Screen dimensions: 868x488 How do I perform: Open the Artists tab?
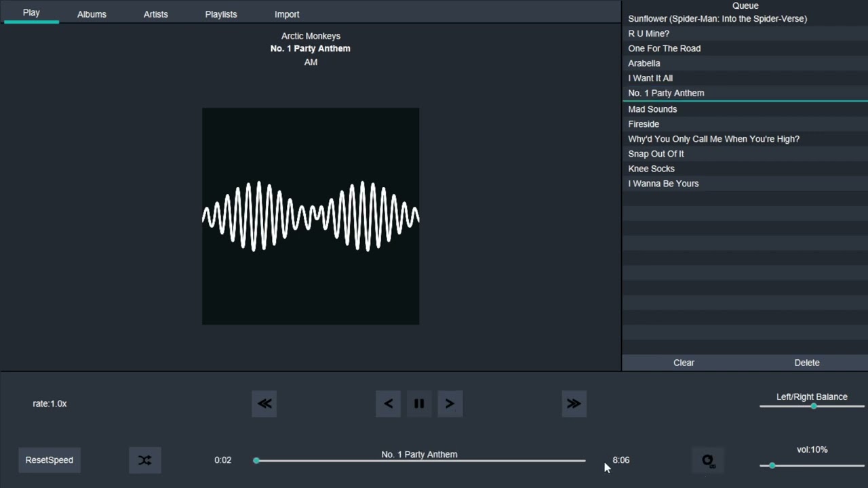coord(155,14)
